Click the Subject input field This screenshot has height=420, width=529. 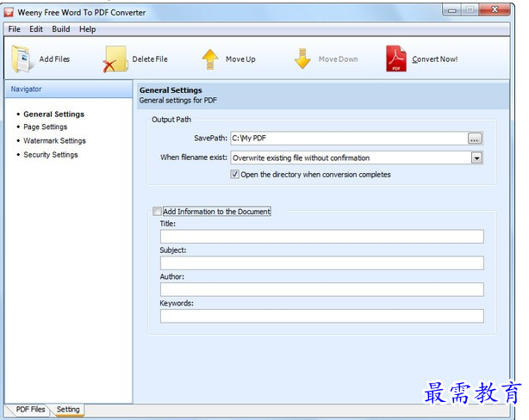[322, 262]
